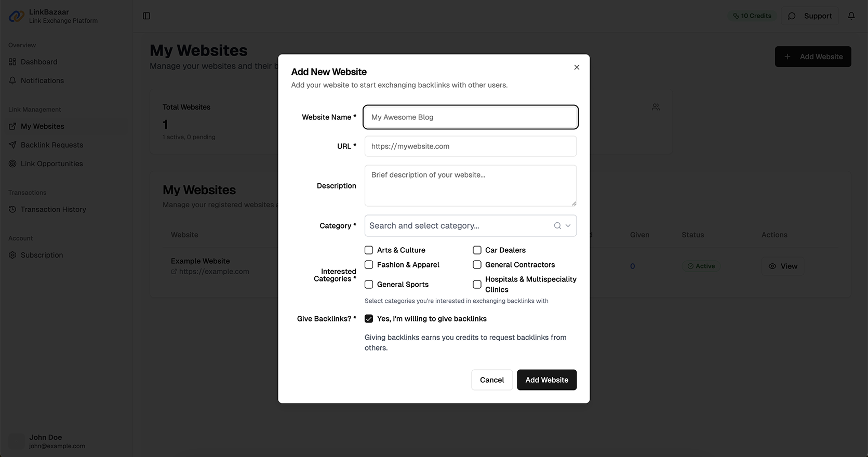View Transaction History from the sidebar
868x457 pixels.
(53, 209)
